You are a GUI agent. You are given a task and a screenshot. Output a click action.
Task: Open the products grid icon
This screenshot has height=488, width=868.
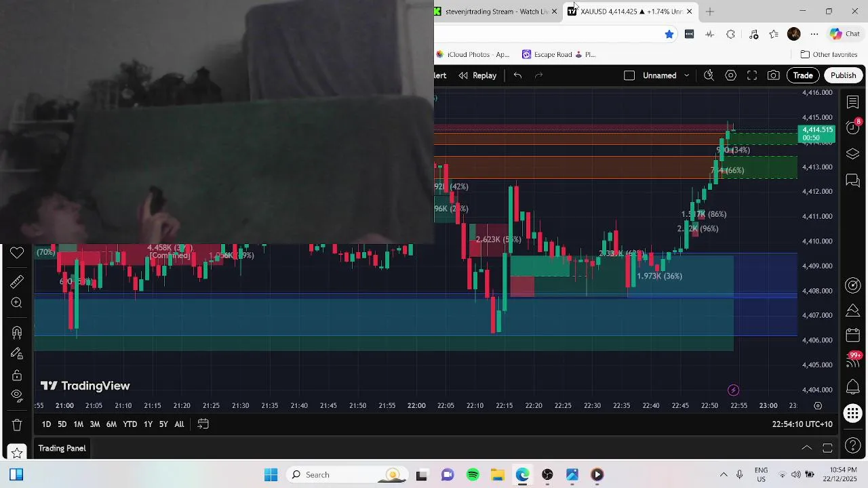[853, 413]
